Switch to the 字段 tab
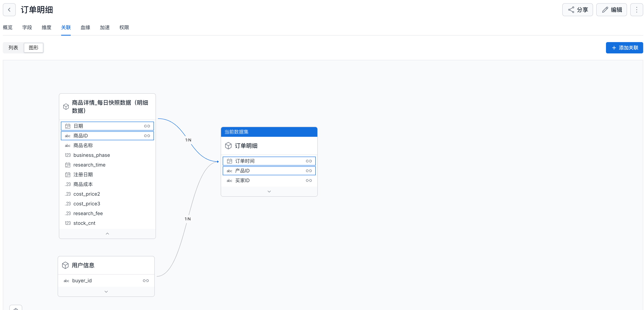644x310 pixels. [27, 28]
